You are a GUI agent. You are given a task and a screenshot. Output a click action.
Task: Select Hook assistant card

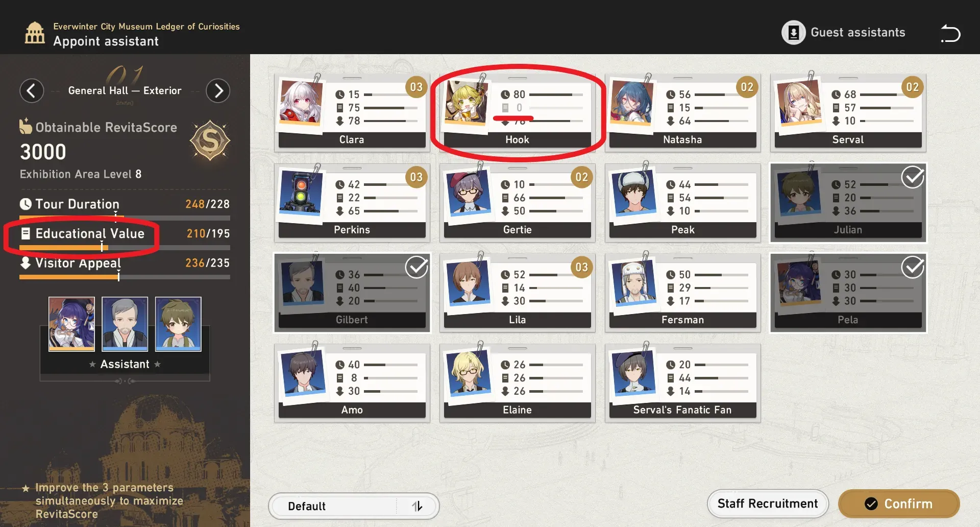517,112
